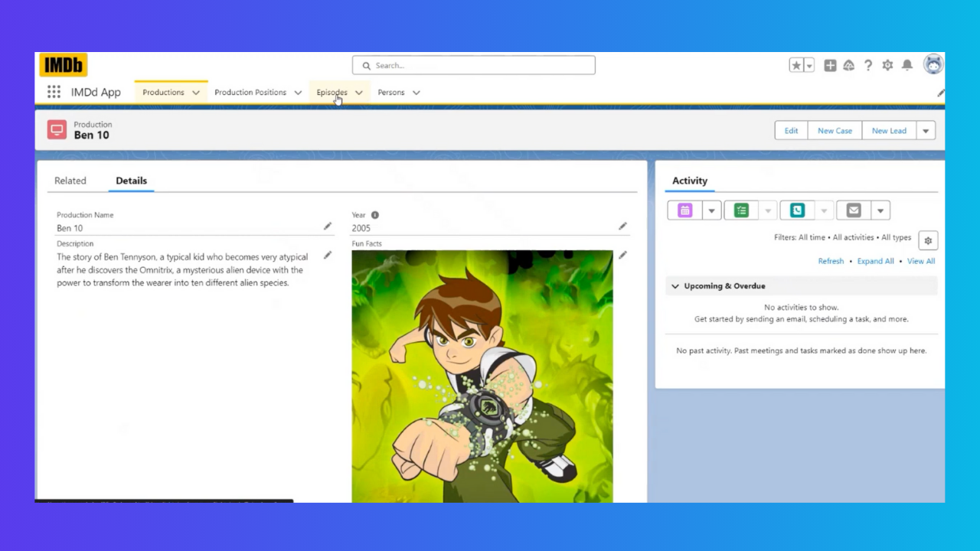
Task: Click the send email envelope icon
Action: tap(854, 210)
